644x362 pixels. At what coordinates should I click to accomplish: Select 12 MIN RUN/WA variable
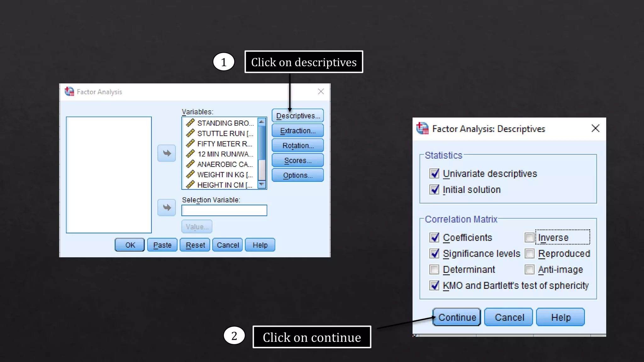pyautogui.click(x=225, y=154)
